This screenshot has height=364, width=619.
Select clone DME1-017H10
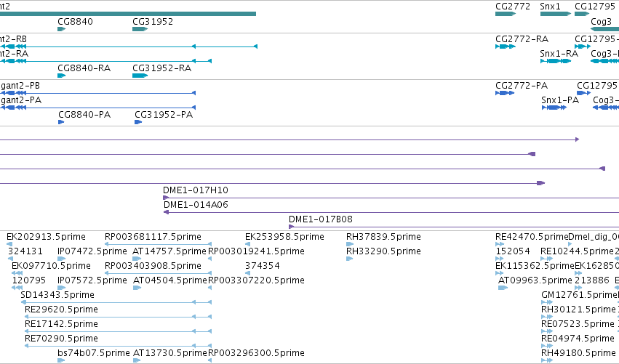[x=196, y=190]
